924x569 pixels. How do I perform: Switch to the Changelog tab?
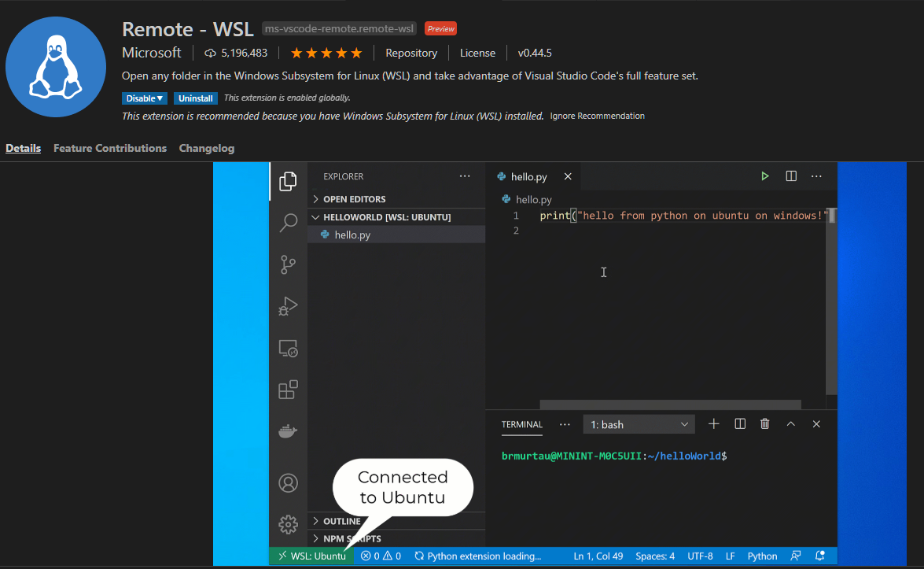click(x=207, y=148)
